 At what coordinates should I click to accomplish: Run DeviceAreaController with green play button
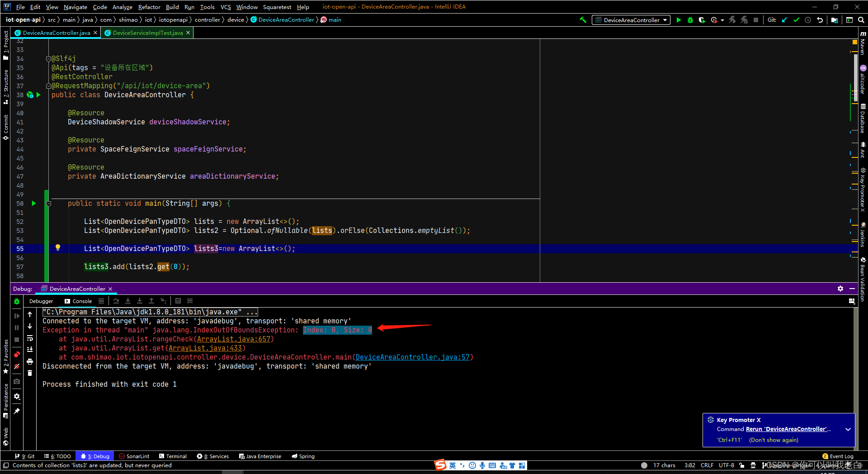tap(679, 20)
